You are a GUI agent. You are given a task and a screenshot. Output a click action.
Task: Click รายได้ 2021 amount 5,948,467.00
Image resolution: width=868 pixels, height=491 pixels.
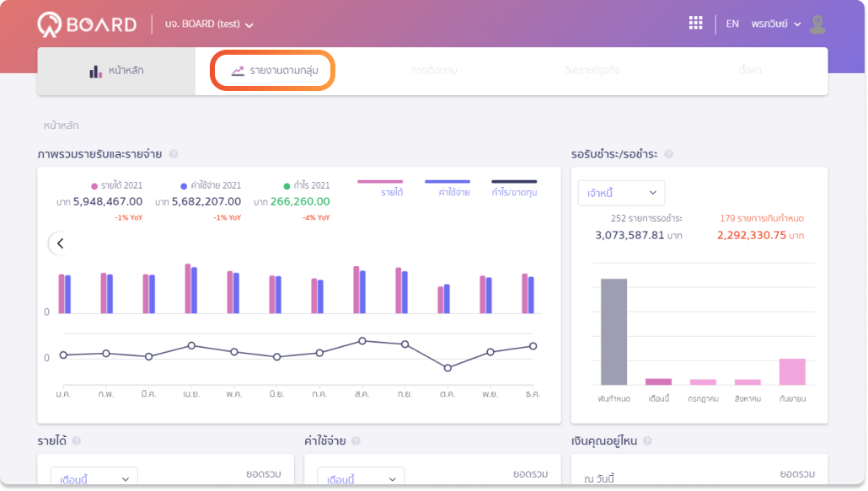point(108,202)
